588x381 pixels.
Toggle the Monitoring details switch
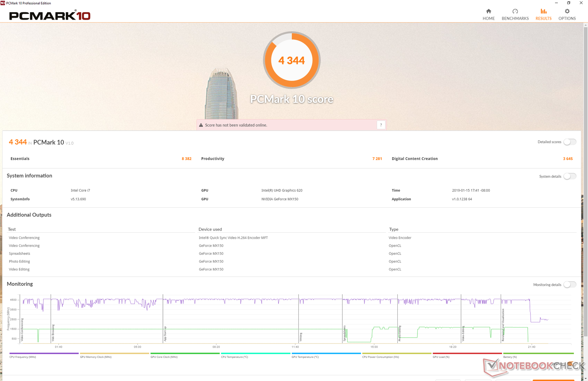point(570,284)
